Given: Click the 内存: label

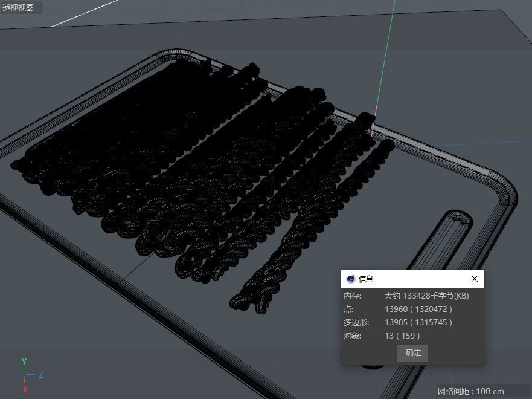Looking at the screenshot, I should [352, 296].
